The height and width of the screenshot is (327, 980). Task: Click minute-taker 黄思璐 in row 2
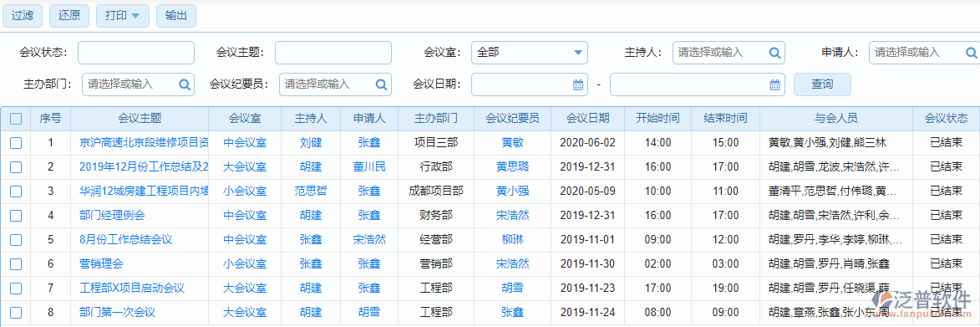(512, 167)
